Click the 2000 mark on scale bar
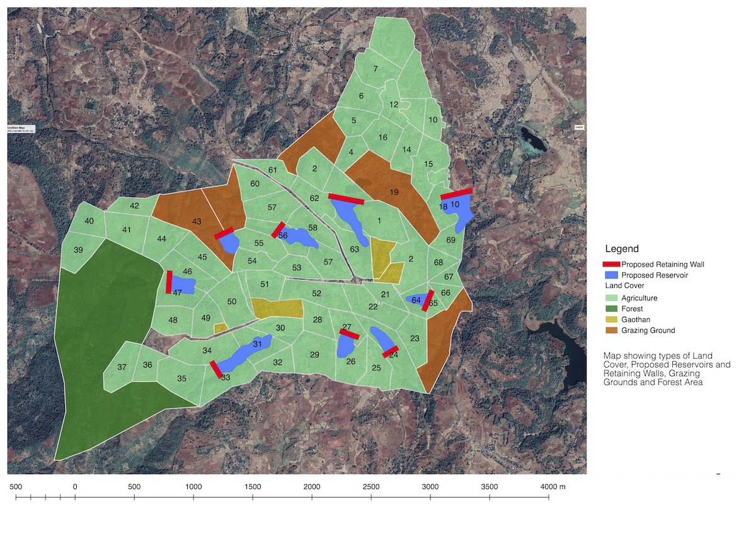The width and height of the screenshot is (756, 534). 312,487
